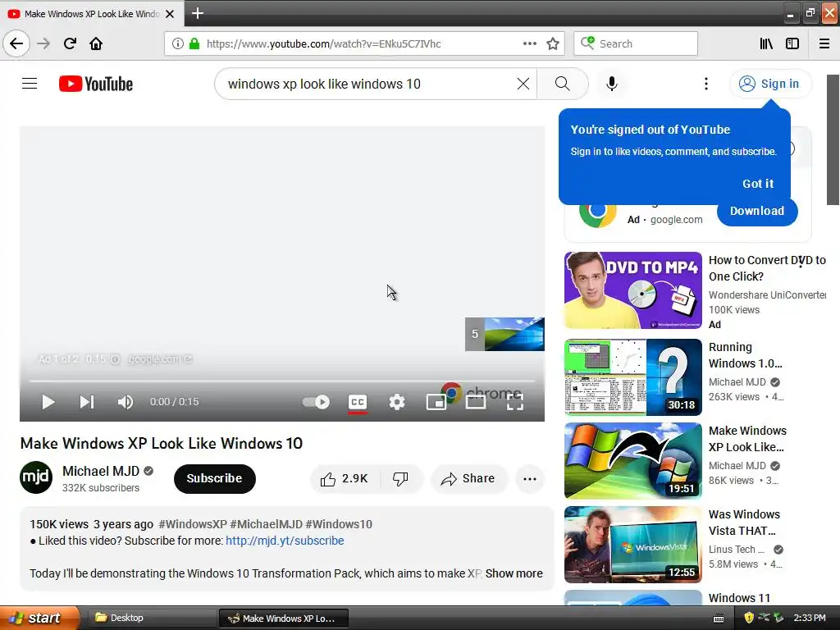Show site information icon in address bar

coord(178,43)
